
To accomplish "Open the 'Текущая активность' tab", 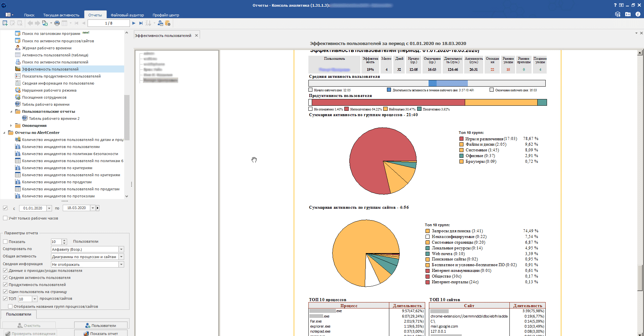I will [61, 15].
